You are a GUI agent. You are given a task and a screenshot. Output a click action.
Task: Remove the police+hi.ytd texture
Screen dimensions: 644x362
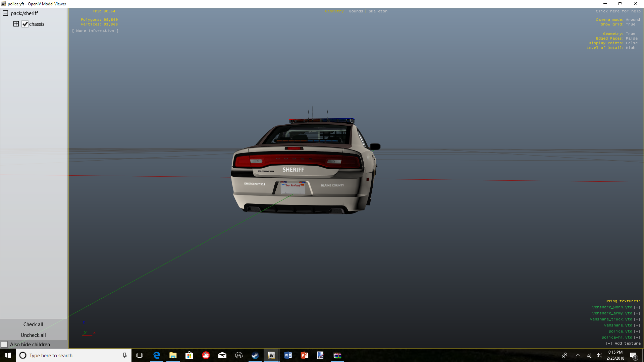[637, 337]
